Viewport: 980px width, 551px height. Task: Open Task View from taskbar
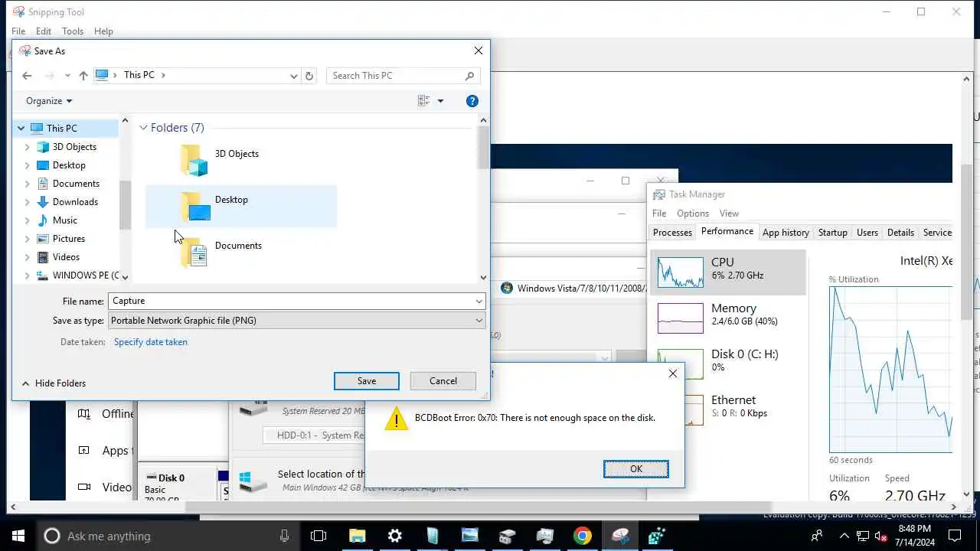[x=318, y=536]
